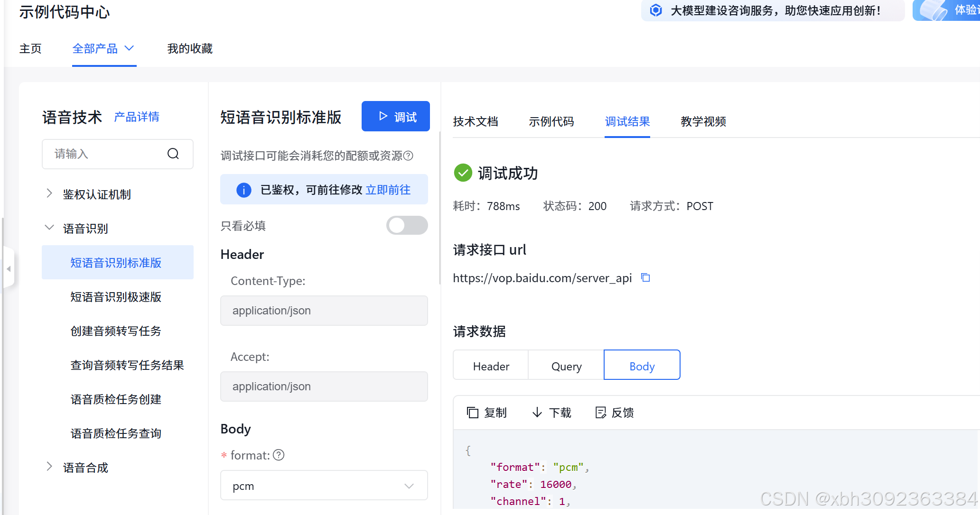Open the 全部产品 dropdown menu
Viewport: 980px width, 515px height.
pyautogui.click(x=103, y=48)
